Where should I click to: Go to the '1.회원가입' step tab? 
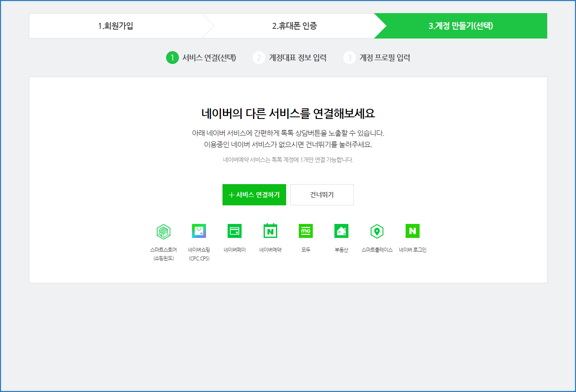click(116, 26)
